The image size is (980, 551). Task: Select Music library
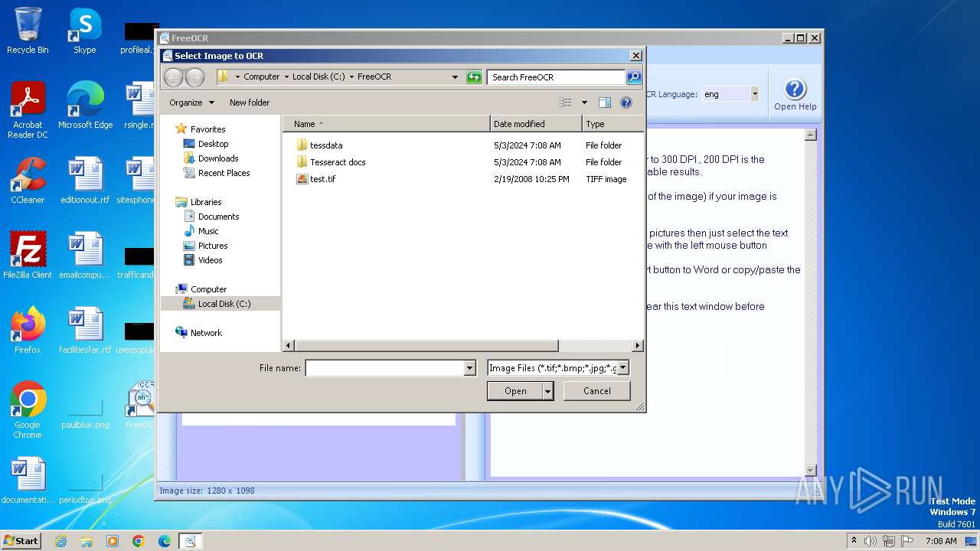208,231
